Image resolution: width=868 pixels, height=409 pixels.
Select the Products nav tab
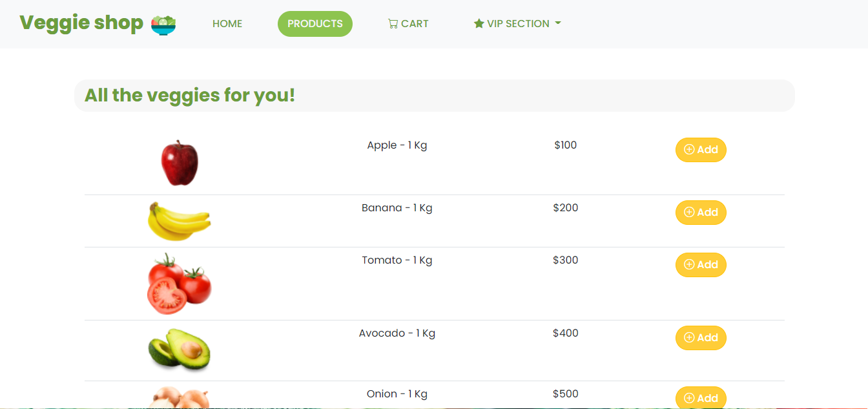(x=315, y=24)
